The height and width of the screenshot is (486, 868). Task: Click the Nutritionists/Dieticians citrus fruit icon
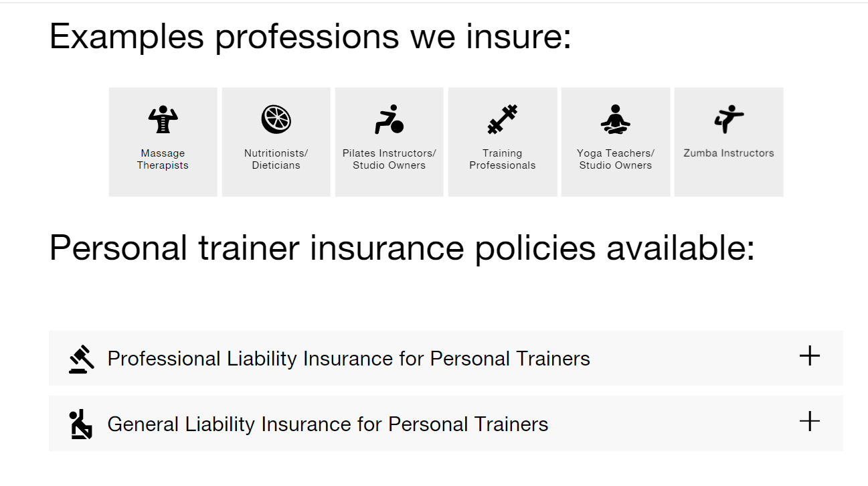276,119
